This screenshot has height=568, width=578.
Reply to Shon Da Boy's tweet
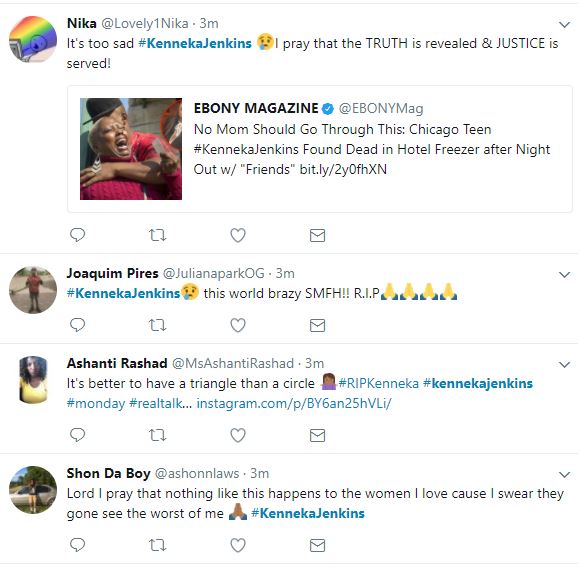coord(77,545)
